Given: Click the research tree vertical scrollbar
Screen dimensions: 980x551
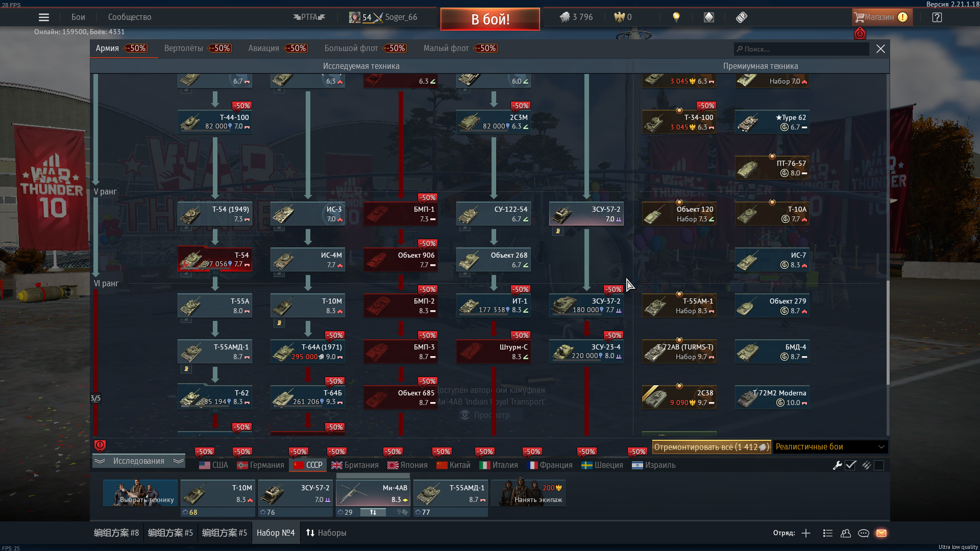Looking at the screenshot, I should click(x=888, y=332).
